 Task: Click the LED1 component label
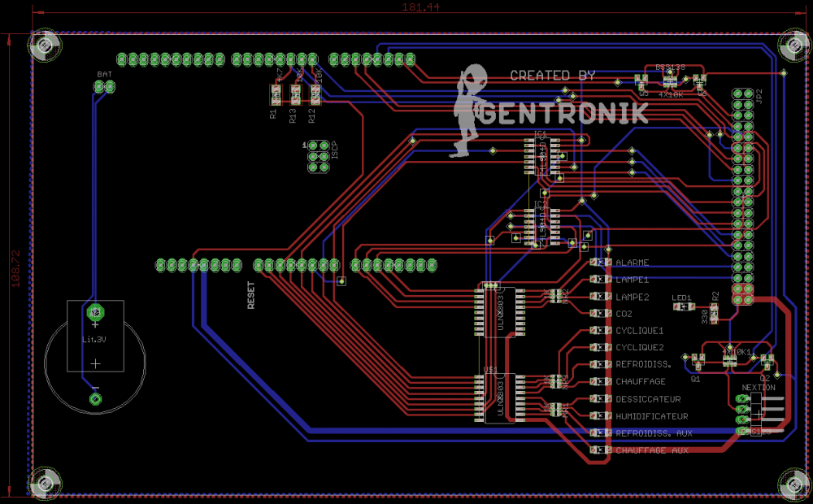[681, 298]
